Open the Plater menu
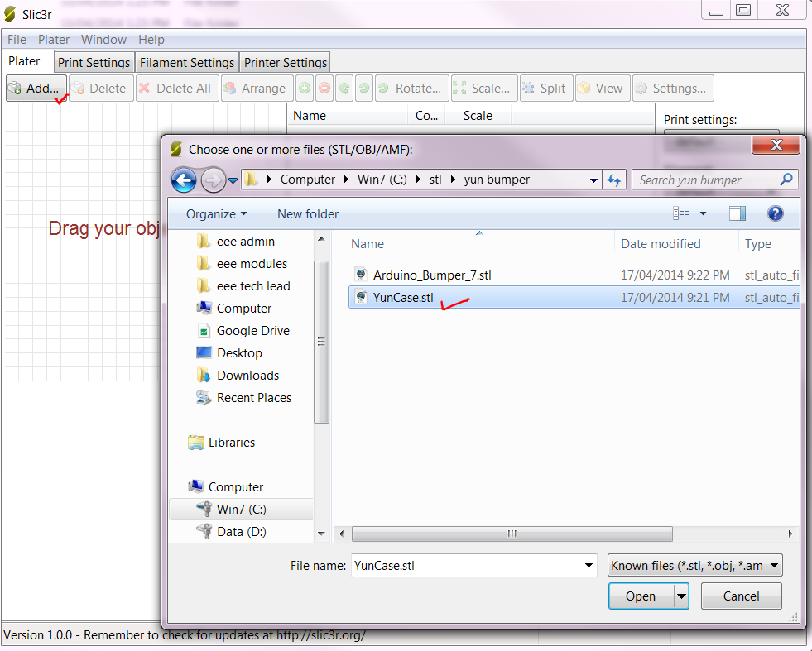This screenshot has width=812, height=651. tap(53, 40)
